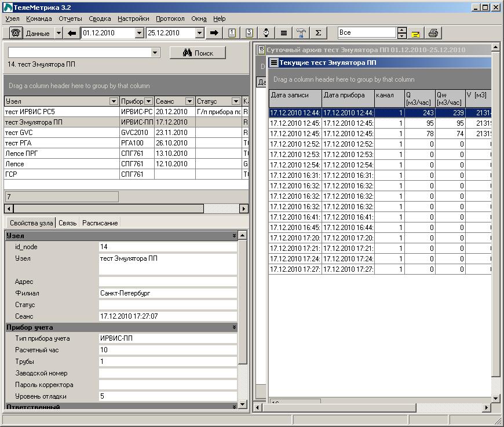Screen dimensions: 504x427
Task: Click the three-line list icon in toolbar
Action: click(283, 33)
